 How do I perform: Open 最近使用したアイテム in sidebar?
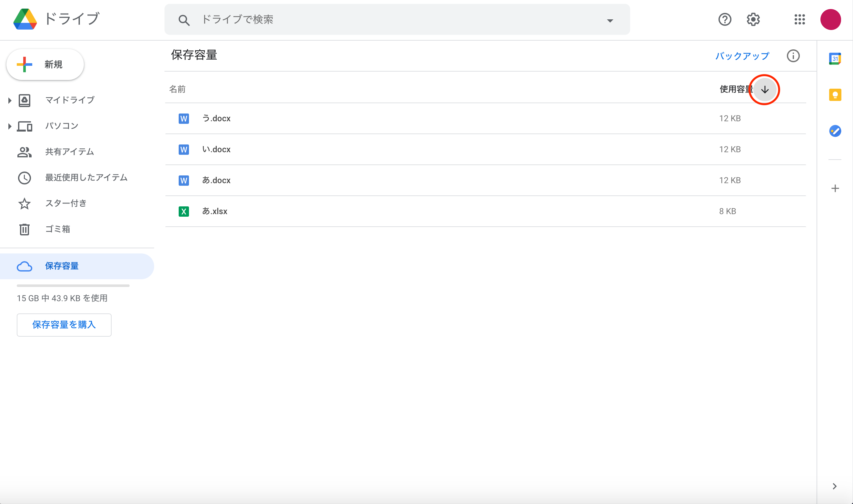(86, 178)
